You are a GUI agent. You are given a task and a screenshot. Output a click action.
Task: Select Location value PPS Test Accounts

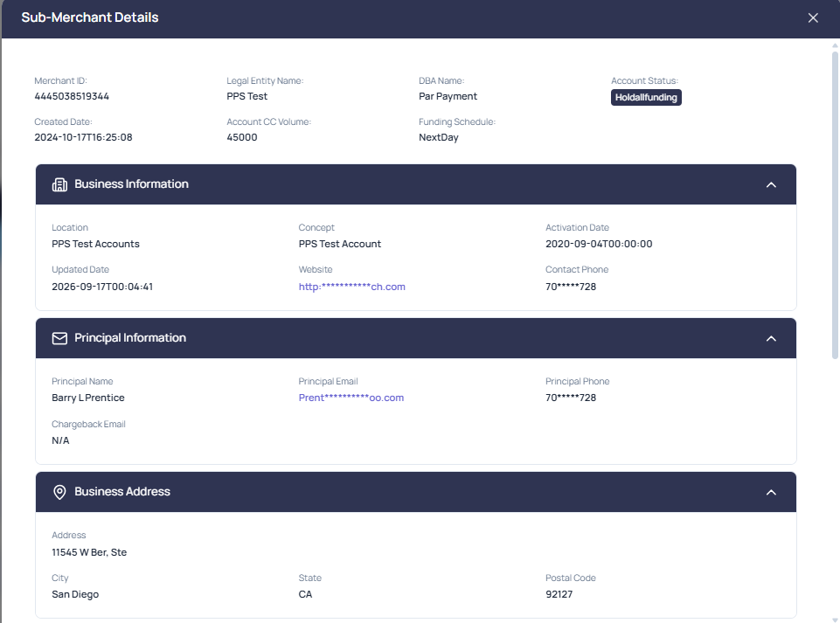point(95,245)
